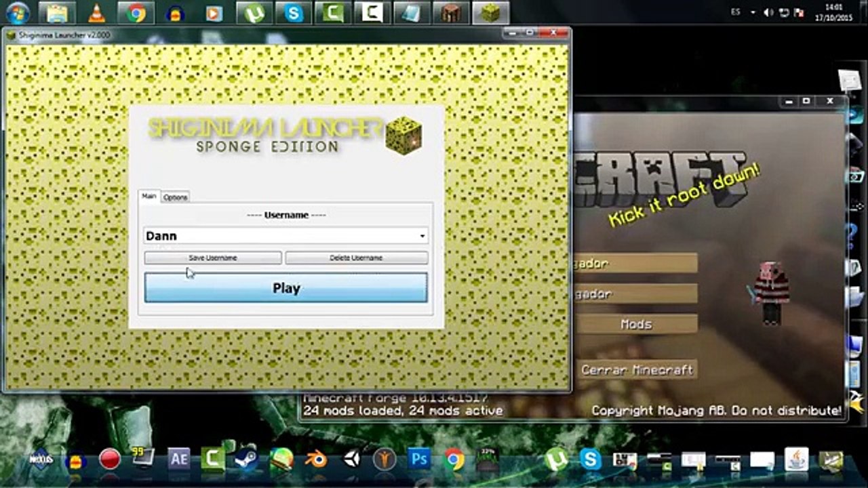
Task: Open Windows Explorer from the top taskbar
Action: [x=57, y=12]
